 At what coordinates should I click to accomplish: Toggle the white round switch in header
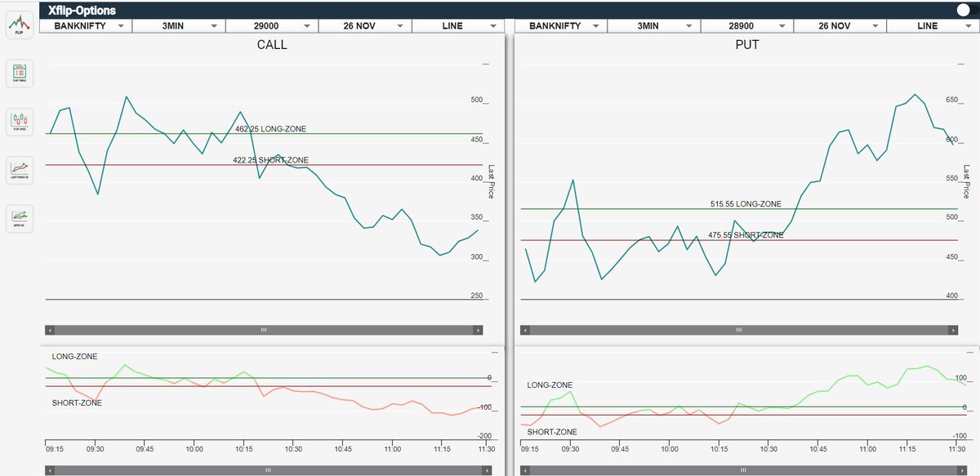coord(963,11)
